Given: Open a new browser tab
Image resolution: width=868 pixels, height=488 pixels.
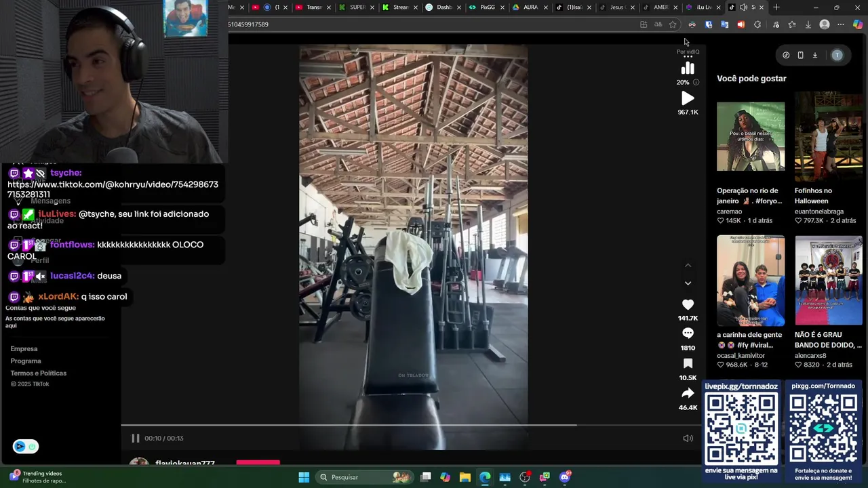Looking at the screenshot, I should [776, 7].
